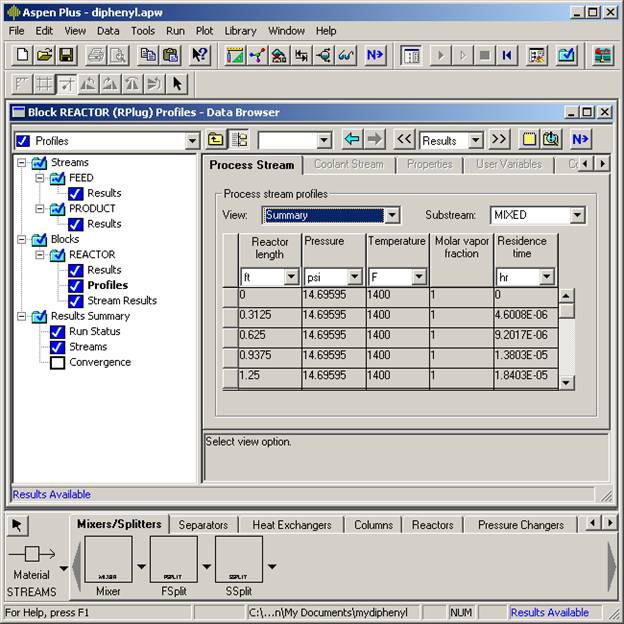Viewport: 624px width, 624px height.
Task: Click the profile table vertical scrollbar down arrow
Action: (567, 382)
